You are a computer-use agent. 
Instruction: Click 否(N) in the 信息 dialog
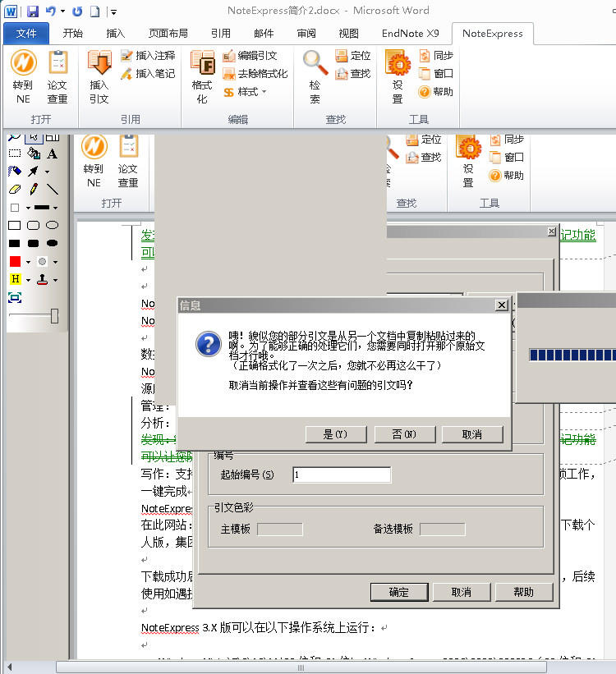click(x=405, y=434)
